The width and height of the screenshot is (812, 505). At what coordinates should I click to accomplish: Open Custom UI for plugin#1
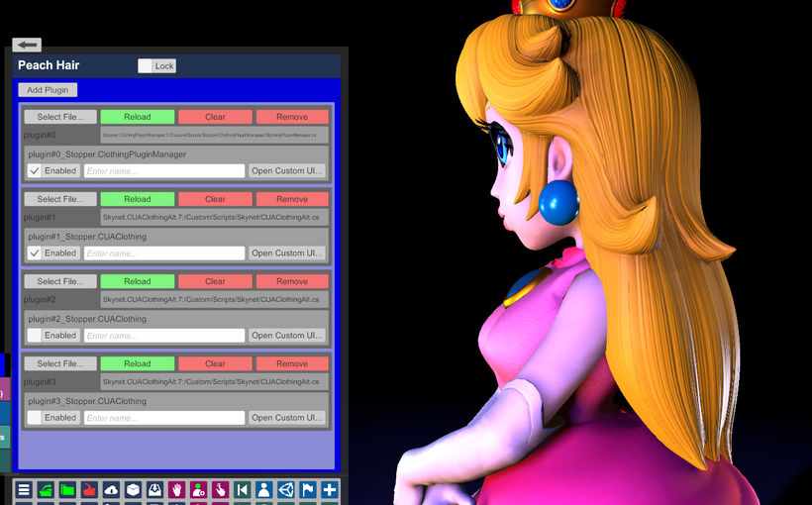pyautogui.click(x=287, y=253)
